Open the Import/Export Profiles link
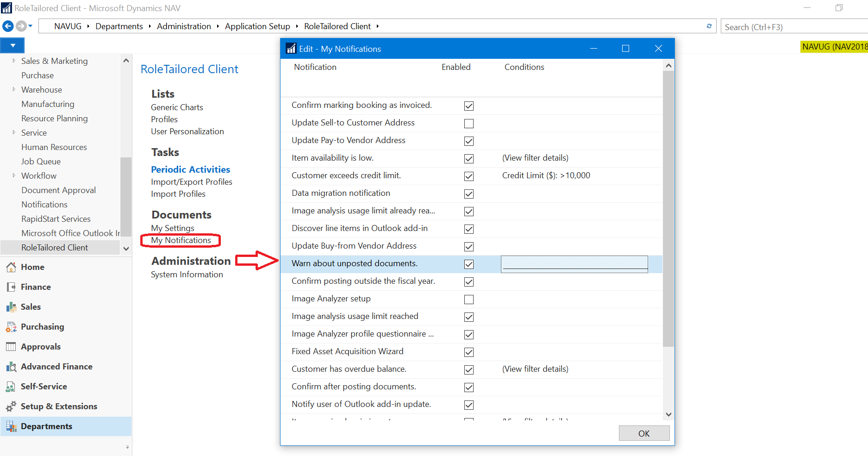 point(192,182)
